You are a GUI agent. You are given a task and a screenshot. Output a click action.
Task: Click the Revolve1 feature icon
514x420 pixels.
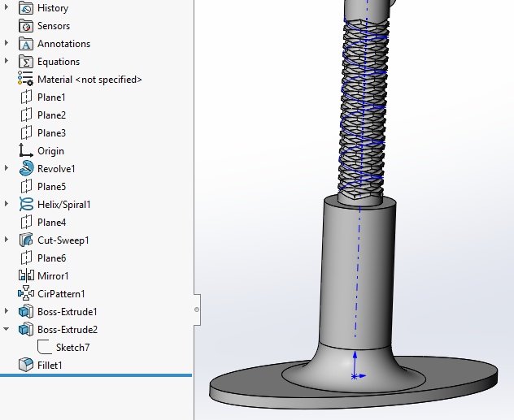(x=26, y=169)
